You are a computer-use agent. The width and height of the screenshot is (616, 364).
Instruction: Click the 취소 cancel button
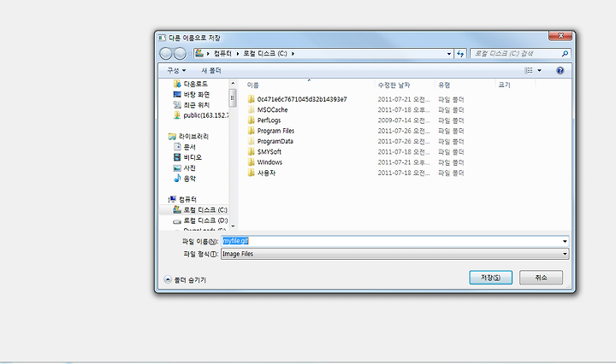tap(541, 278)
